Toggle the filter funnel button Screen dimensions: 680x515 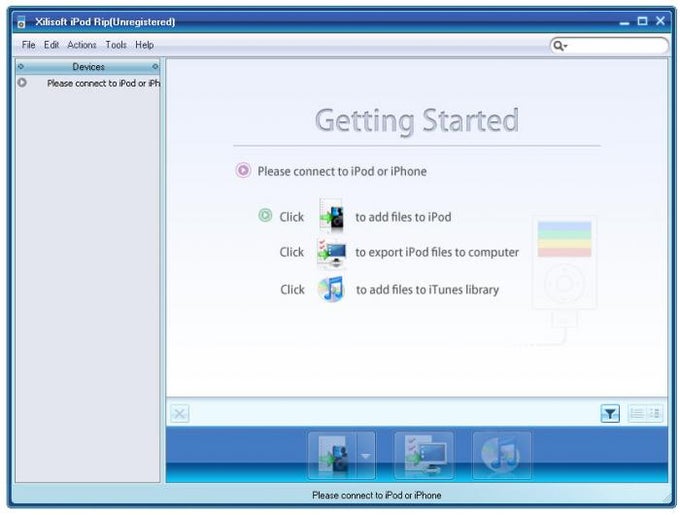coord(610,414)
